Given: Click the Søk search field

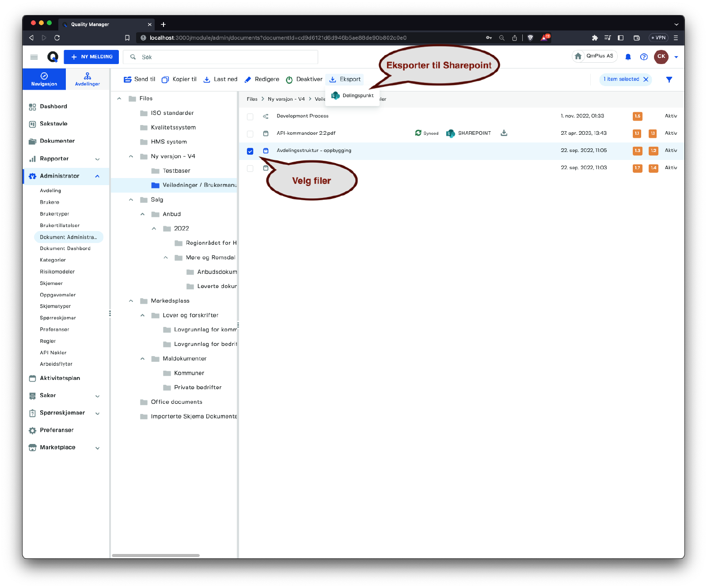Looking at the screenshot, I should click(225, 57).
